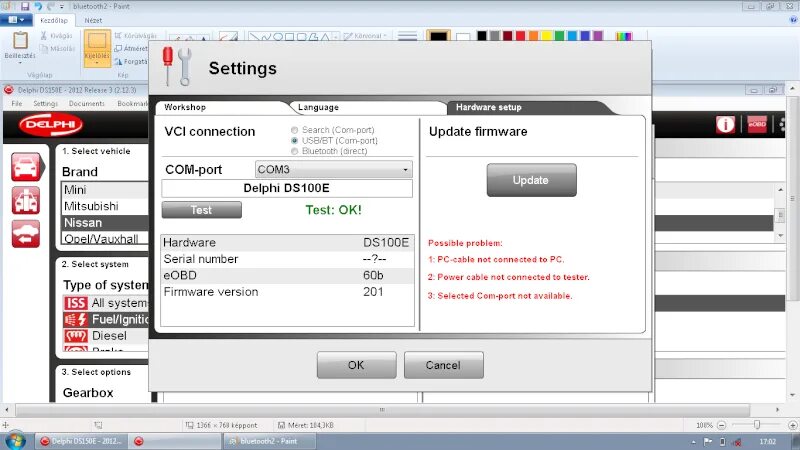Viewport: 800px width, 450px height.
Task: Click the Action Center flag tray icon
Action: pos(708,441)
